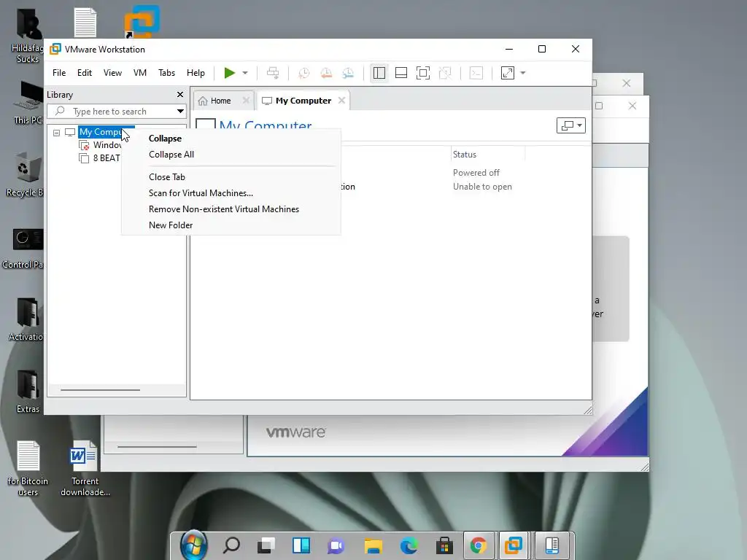Open the Help menu
This screenshot has width=747, height=560.
coord(196,73)
